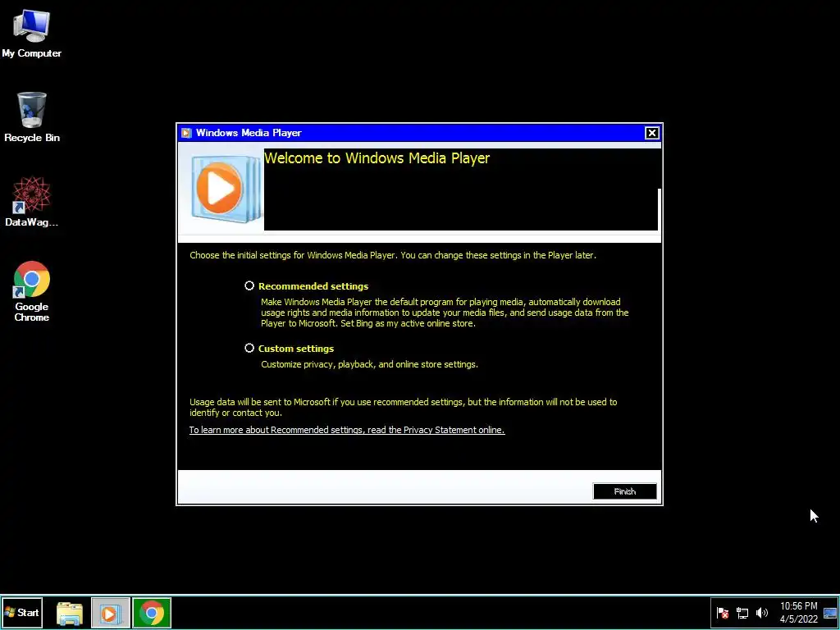
Task: Open the volume speaker tray icon
Action: pyautogui.click(x=761, y=613)
